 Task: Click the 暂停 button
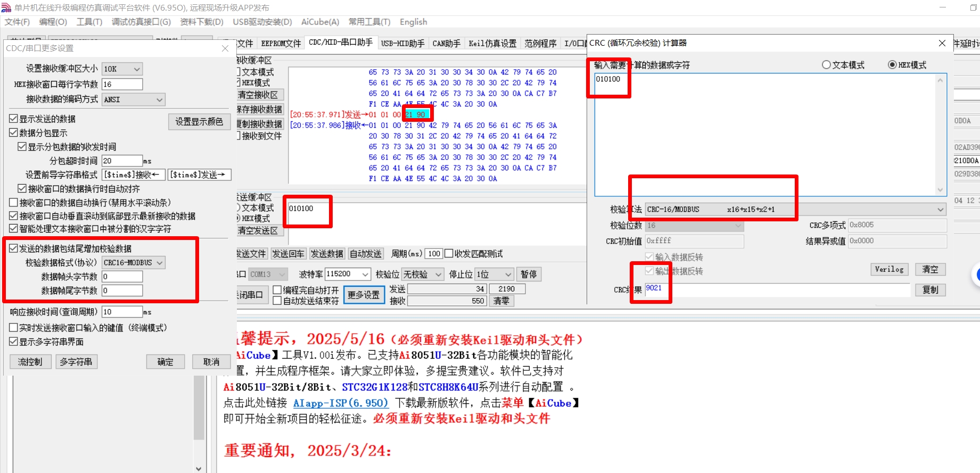coord(528,274)
